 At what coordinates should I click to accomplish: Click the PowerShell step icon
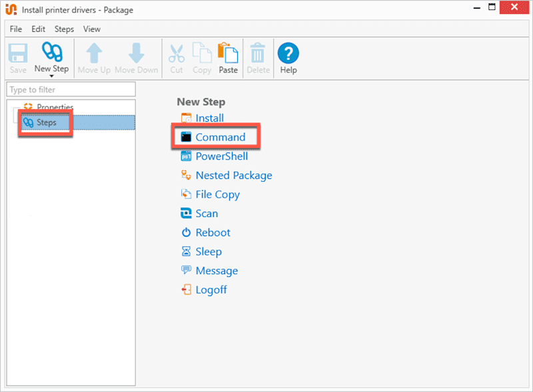coord(187,156)
